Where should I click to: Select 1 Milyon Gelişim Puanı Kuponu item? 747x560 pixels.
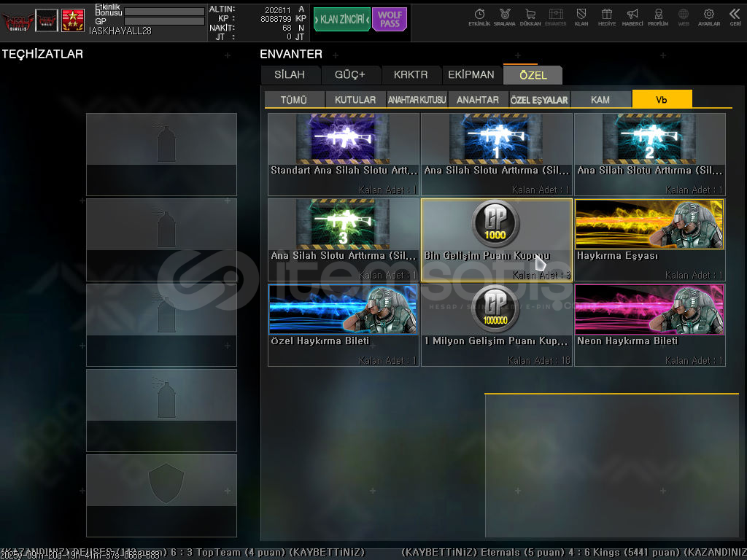pos(496,324)
